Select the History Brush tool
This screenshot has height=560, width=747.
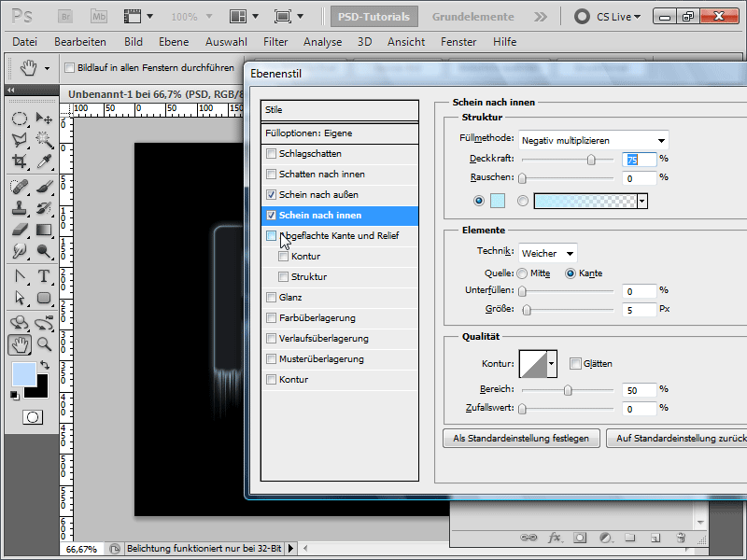[44, 208]
